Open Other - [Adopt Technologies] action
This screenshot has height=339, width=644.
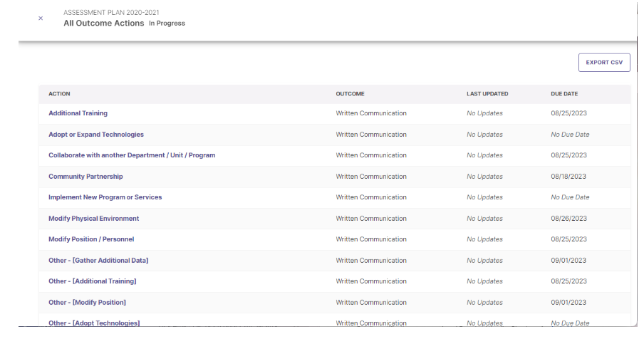94,323
